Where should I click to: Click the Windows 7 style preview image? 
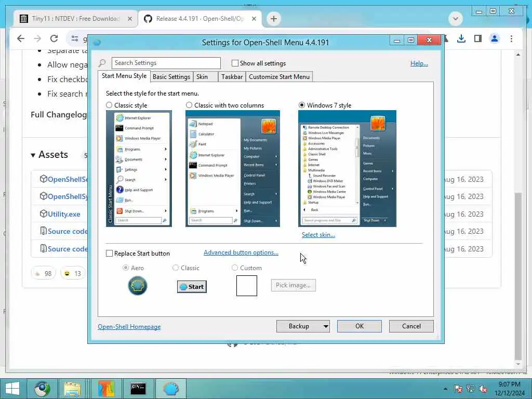[347, 169]
